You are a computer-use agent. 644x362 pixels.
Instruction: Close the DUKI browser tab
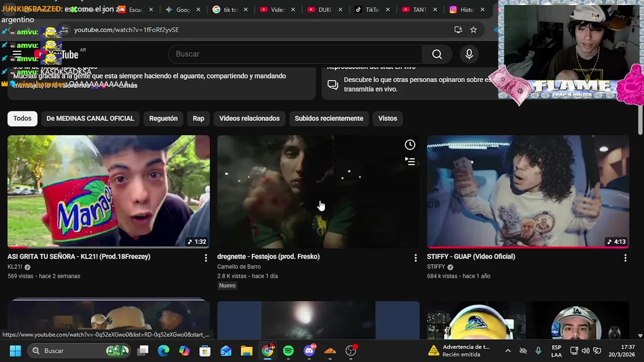[x=341, y=10]
